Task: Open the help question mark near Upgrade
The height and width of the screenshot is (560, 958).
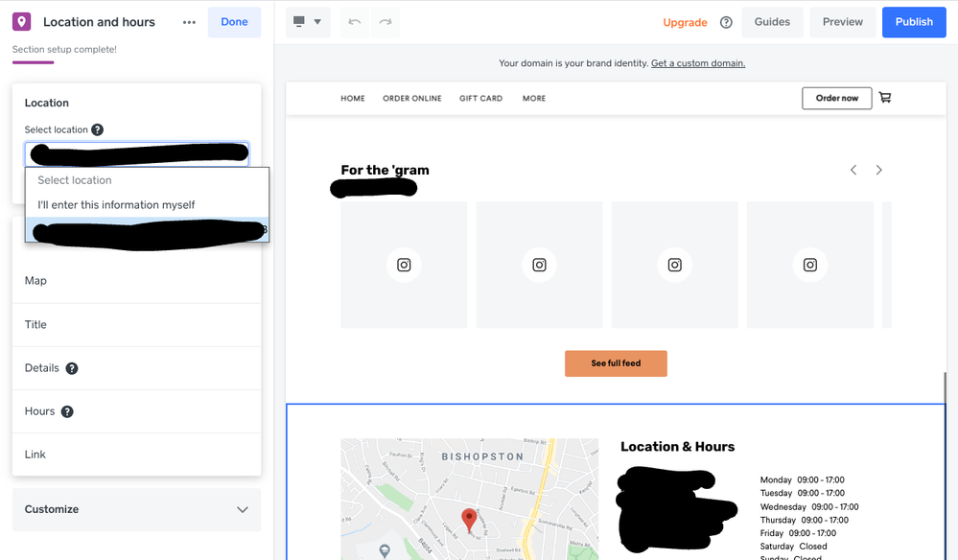Action: pos(726,22)
